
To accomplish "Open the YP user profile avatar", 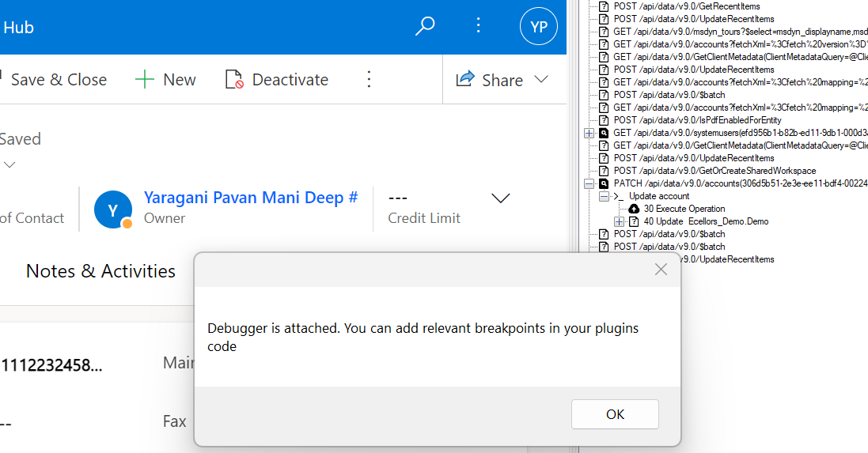I will pos(538,27).
